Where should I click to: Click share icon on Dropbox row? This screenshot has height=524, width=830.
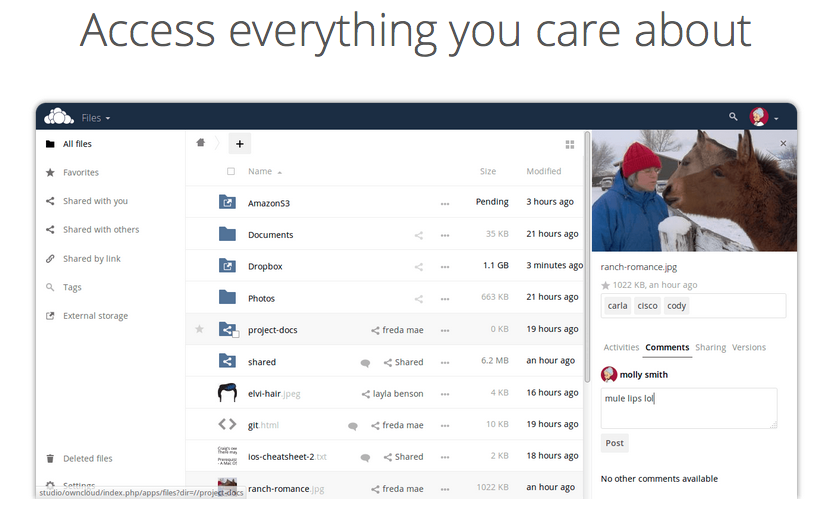click(419, 267)
